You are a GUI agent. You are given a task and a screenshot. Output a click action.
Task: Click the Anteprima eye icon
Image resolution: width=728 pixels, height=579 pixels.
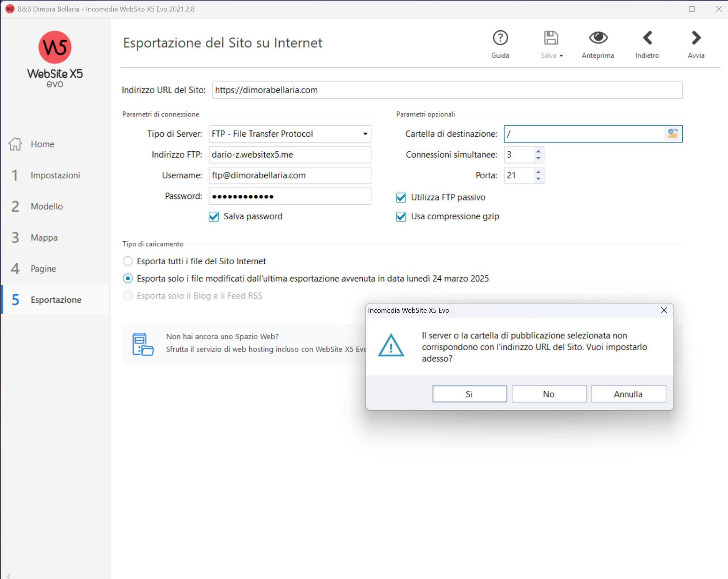tap(598, 38)
